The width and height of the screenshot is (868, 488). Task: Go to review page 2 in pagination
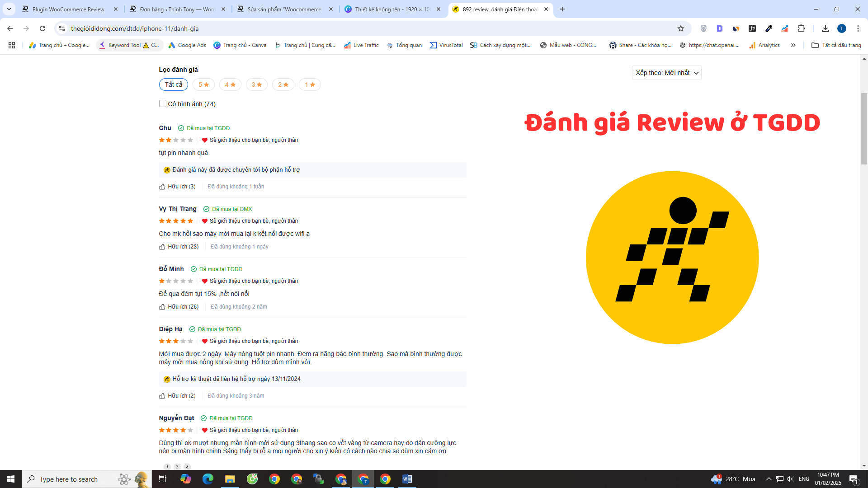coord(177,467)
